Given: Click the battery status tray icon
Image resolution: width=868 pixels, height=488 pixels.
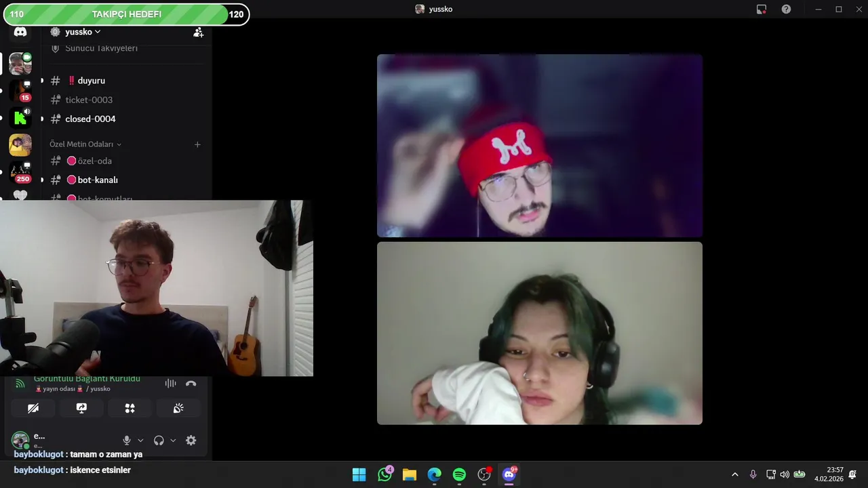Looking at the screenshot, I should click(800, 474).
